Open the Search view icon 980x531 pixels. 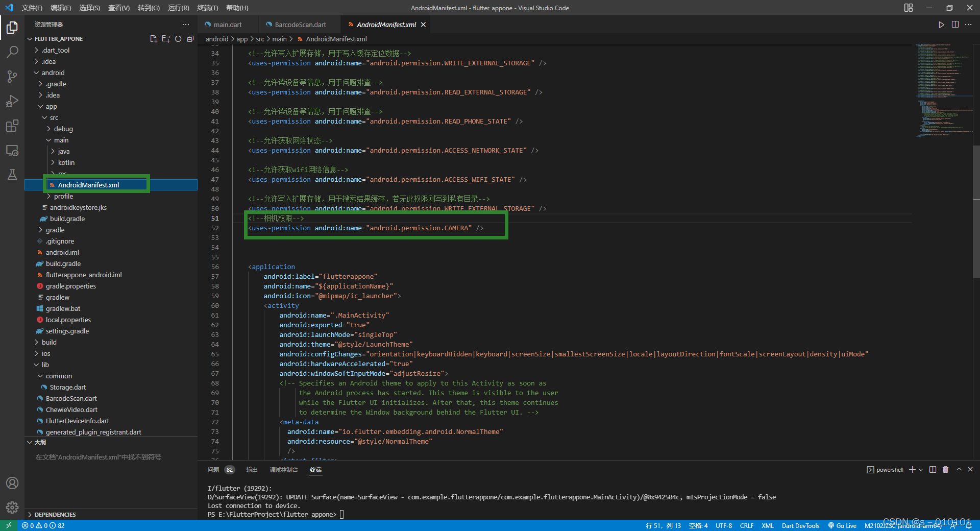(x=12, y=52)
